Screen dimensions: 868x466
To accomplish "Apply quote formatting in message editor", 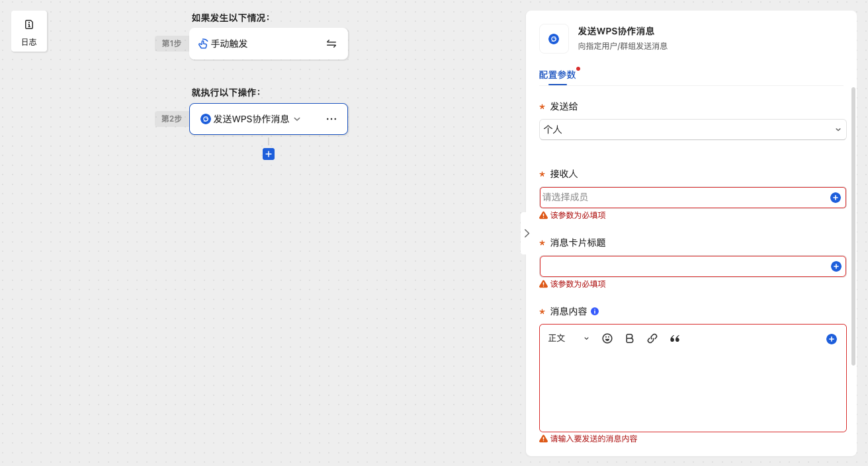I will (x=675, y=338).
